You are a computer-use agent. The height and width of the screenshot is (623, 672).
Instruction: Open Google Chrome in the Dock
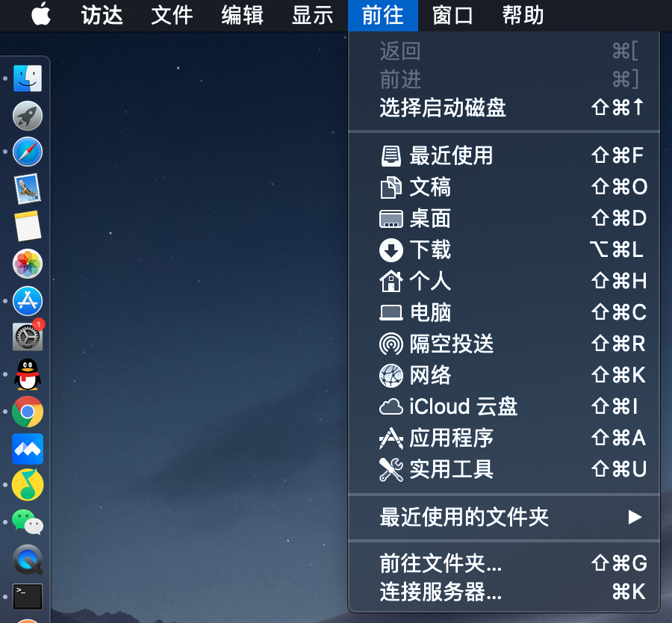click(x=28, y=412)
